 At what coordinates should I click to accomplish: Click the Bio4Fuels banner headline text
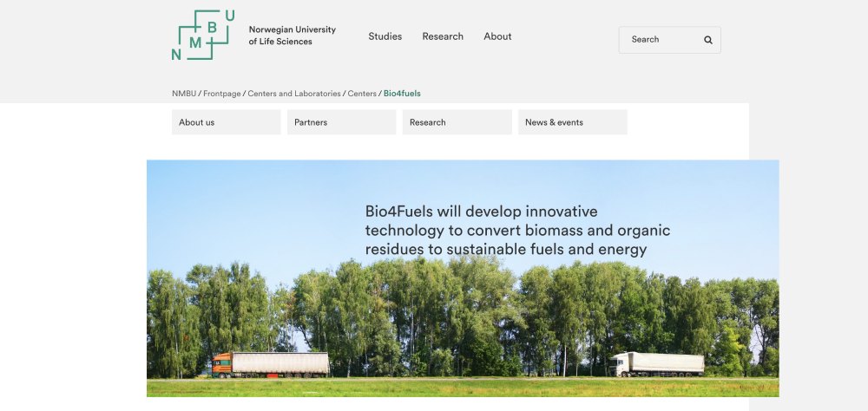pos(517,231)
